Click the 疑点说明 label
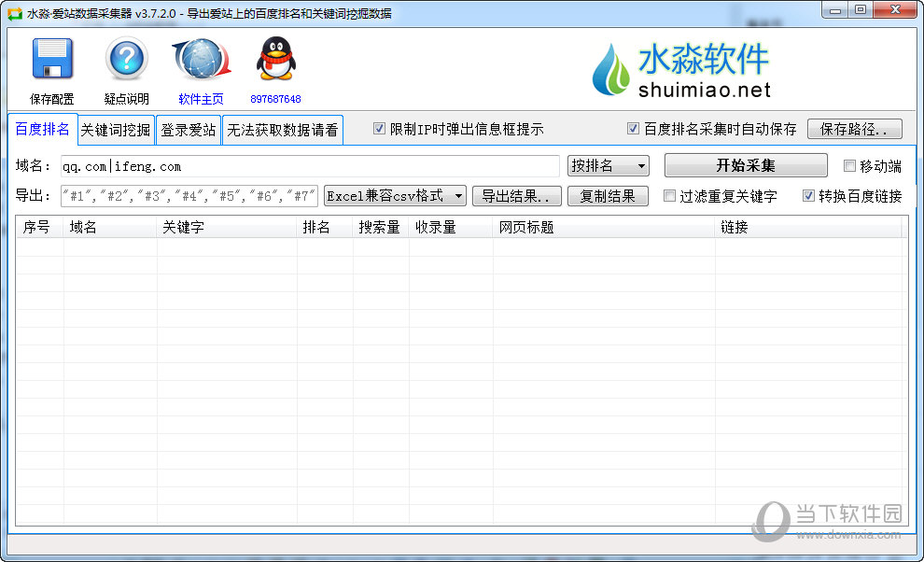 tap(127, 99)
